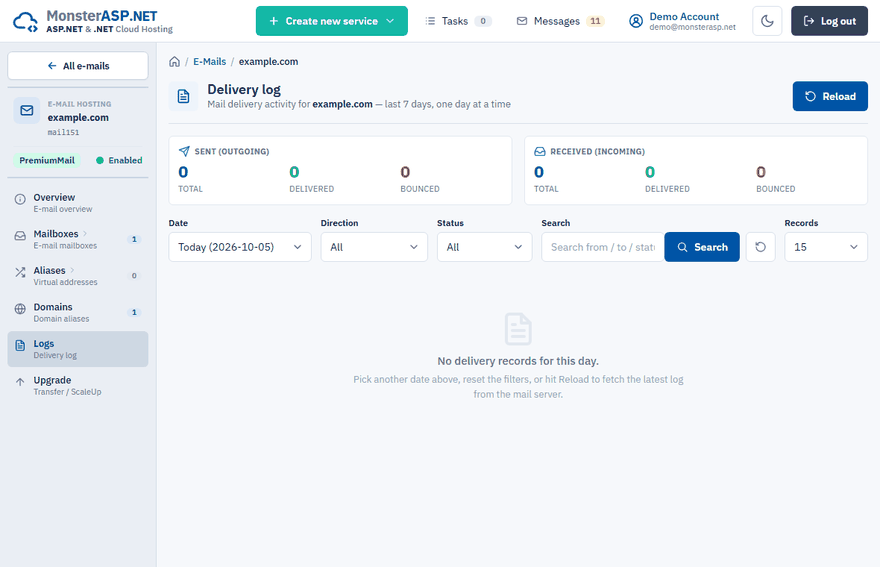Click "No delivery records for this day." text
This screenshot has height=567, width=880.
pos(518,361)
